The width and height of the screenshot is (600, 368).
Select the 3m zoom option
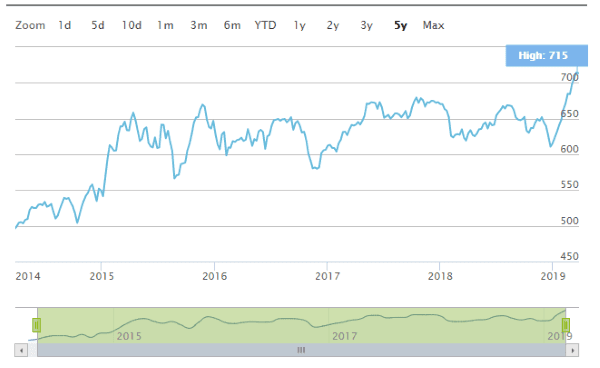[199, 25]
